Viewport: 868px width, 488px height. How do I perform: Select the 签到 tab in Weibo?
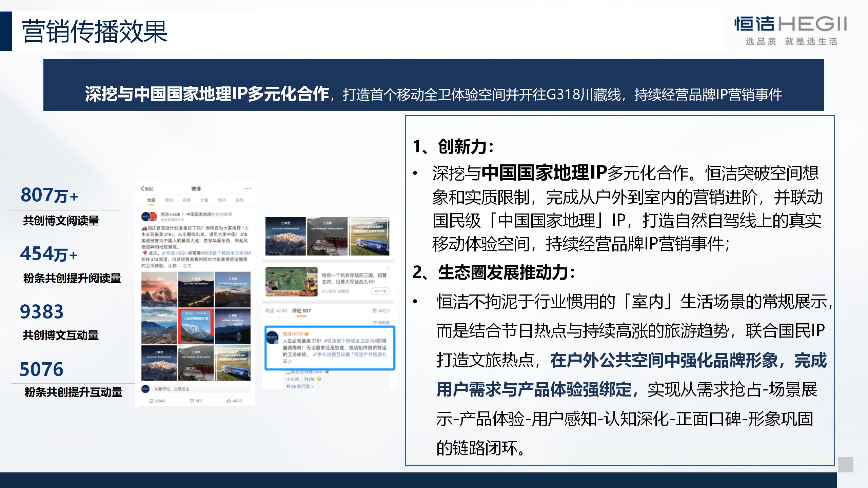(240, 200)
